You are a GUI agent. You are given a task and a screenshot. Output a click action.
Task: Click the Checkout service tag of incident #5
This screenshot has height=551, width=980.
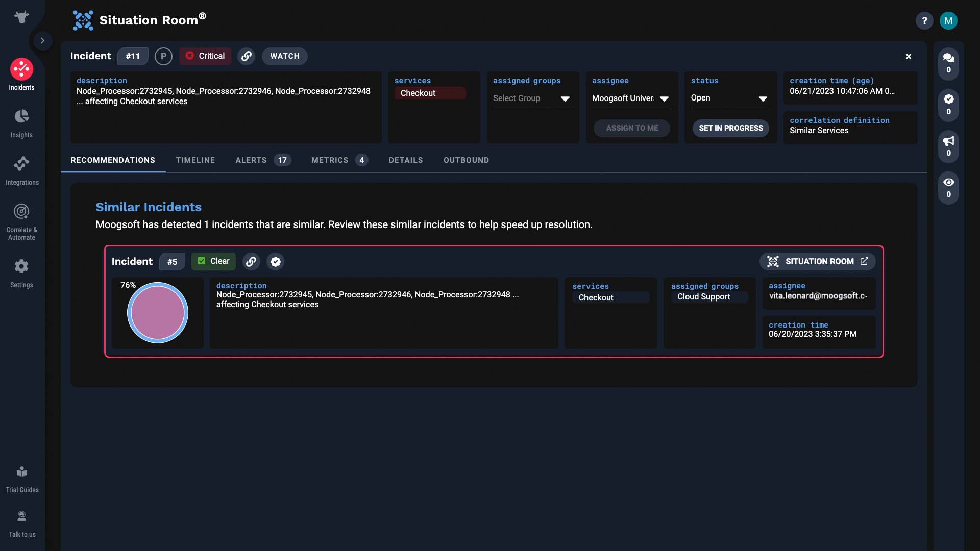coord(611,297)
